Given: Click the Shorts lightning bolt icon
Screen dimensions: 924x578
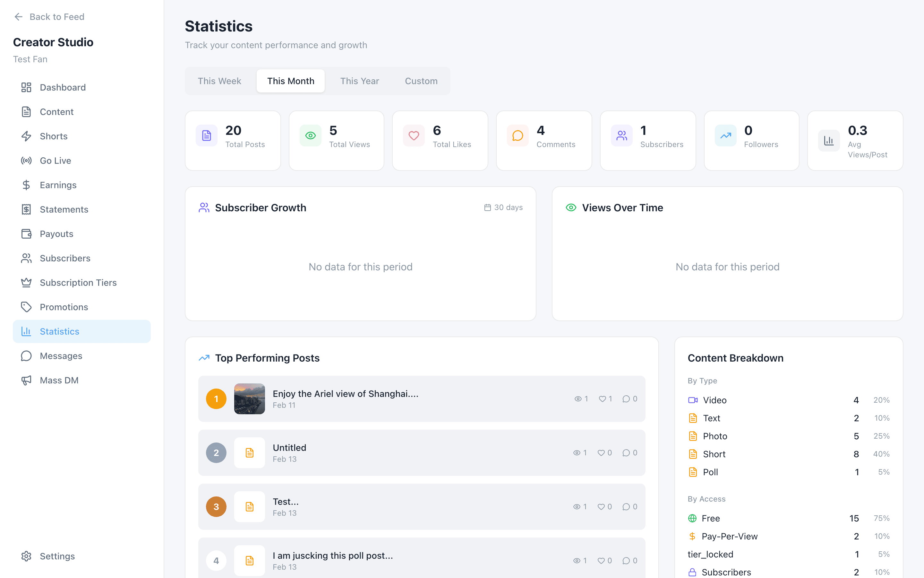Looking at the screenshot, I should [26, 136].
